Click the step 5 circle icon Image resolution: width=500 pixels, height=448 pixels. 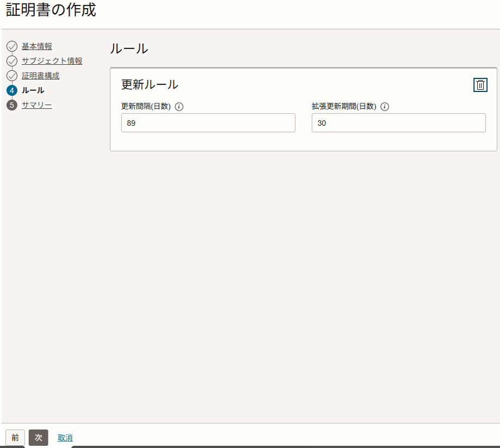coord(12,105)
